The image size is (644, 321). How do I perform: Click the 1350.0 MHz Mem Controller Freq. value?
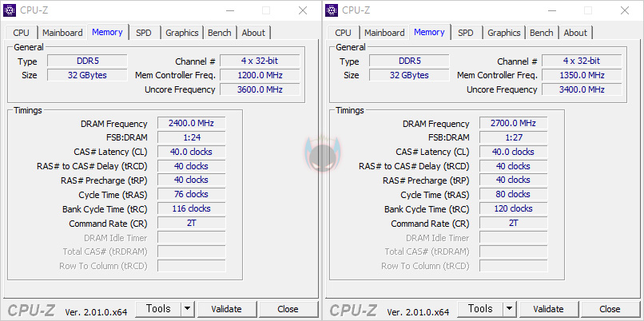582,75
